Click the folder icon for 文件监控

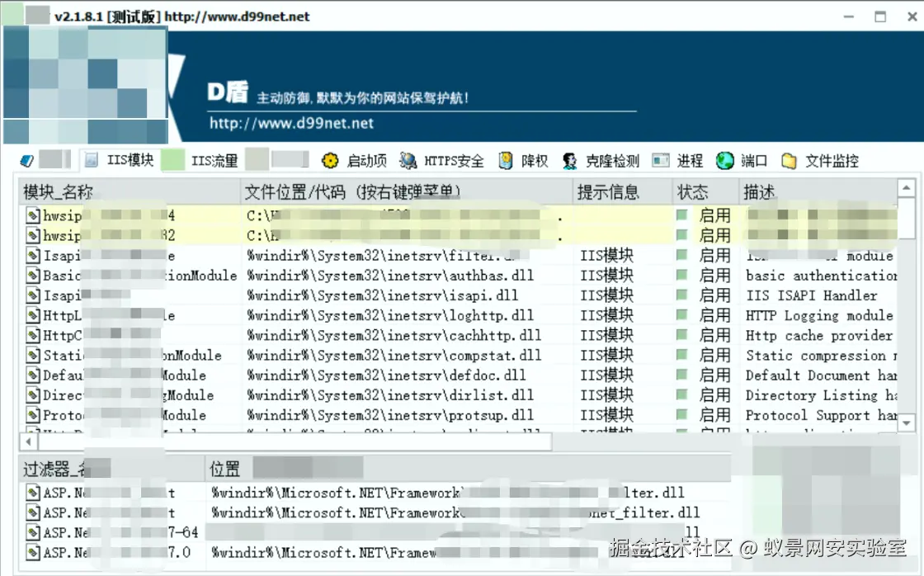(x=789, y=160)
